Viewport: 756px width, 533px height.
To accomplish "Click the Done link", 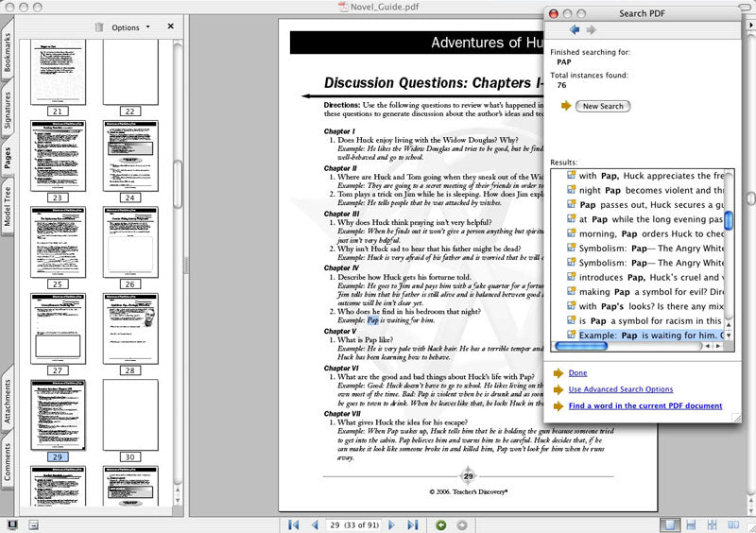I will pyautogui.click(x=577, y=373).
